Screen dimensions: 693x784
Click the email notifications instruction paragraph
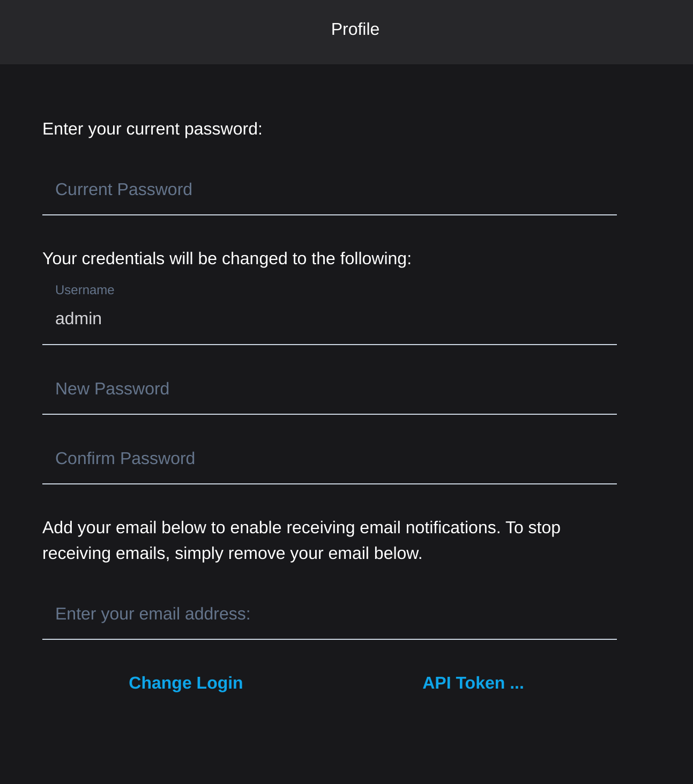coord(301,541)
